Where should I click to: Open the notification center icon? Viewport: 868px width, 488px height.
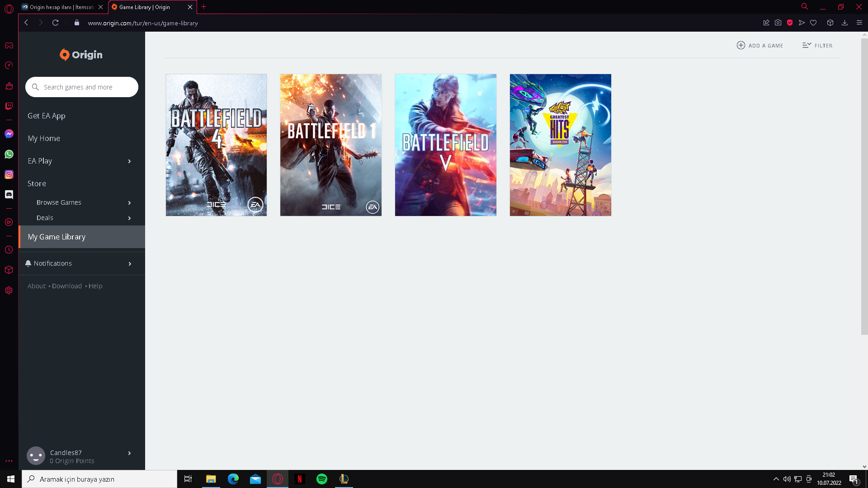pos(854,479)
